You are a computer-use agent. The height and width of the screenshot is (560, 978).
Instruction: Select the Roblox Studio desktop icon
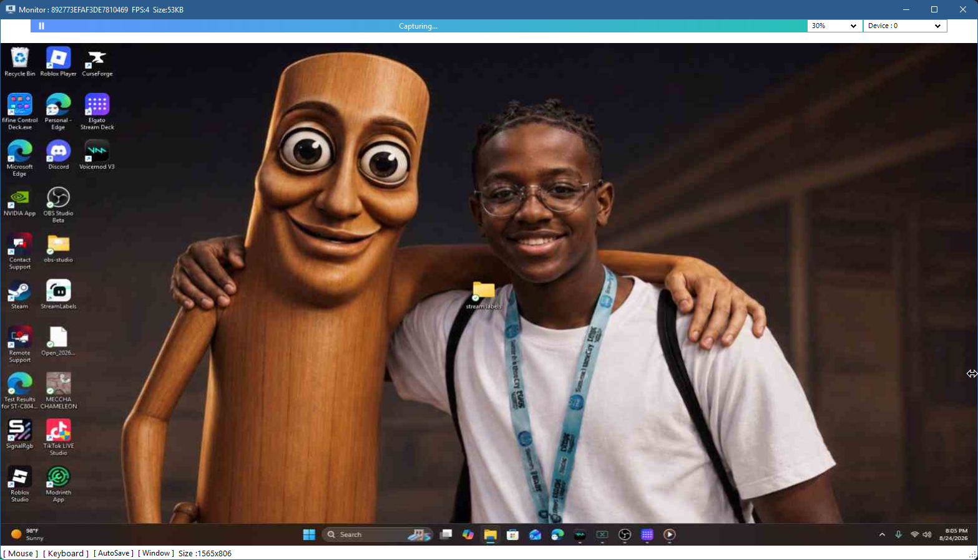(20, 483)
